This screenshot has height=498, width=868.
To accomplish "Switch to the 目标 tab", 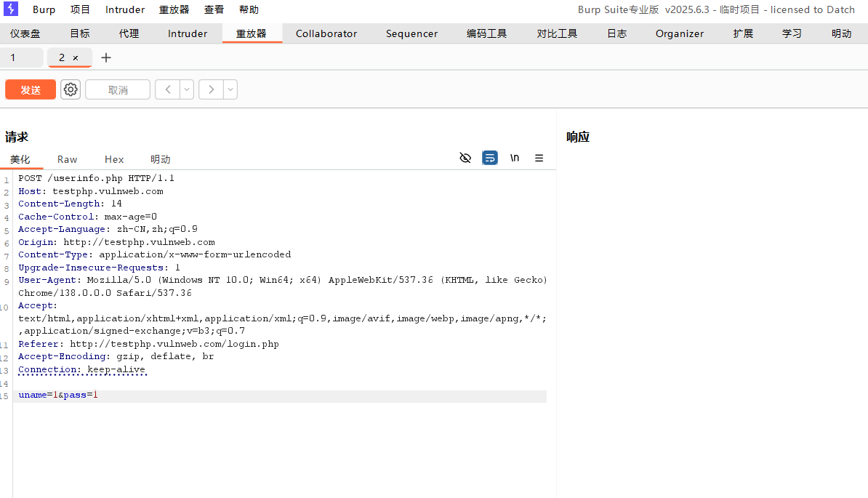I will pos(80,33).
